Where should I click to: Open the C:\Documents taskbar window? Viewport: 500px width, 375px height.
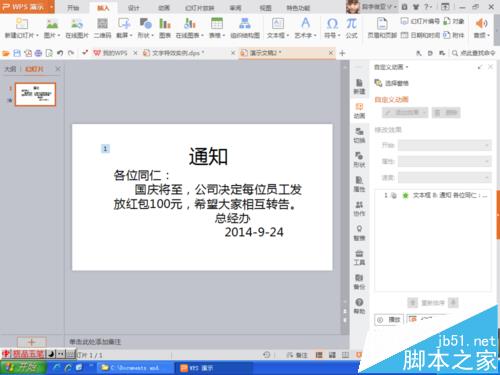click(x=135, y=368)
